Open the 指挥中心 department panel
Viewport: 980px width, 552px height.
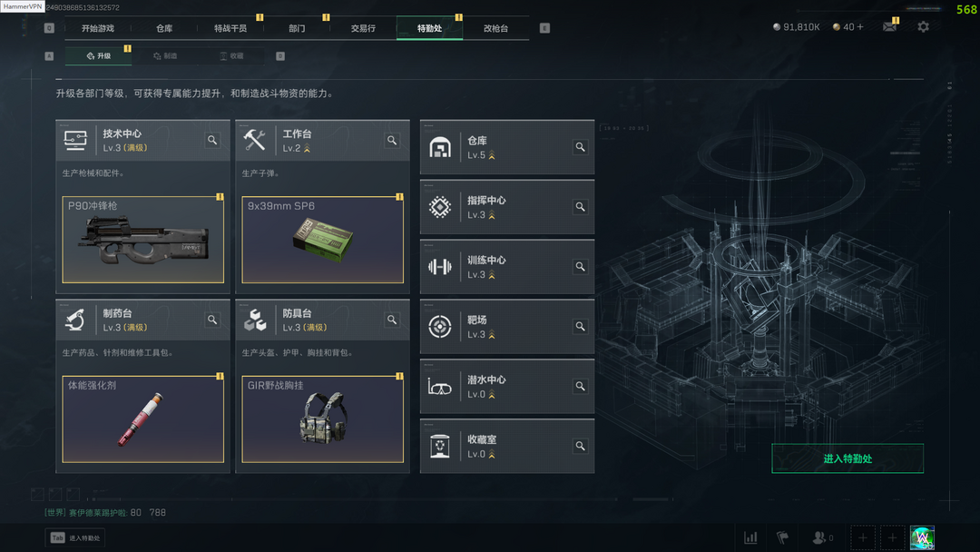coord(507,207)
